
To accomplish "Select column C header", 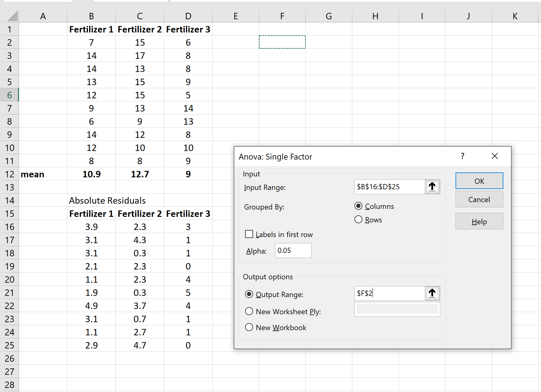I will pos(140,16).
